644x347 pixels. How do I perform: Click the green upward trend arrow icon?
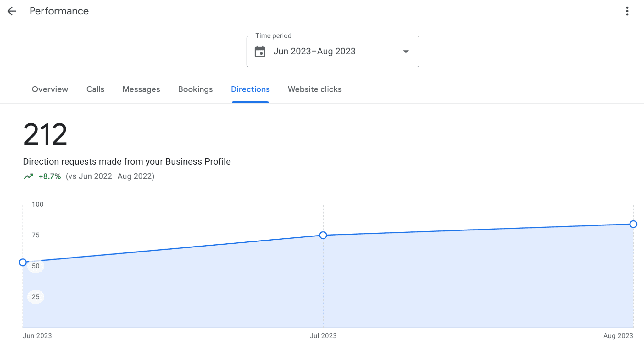pyautogui.click(x=28, y=176)
